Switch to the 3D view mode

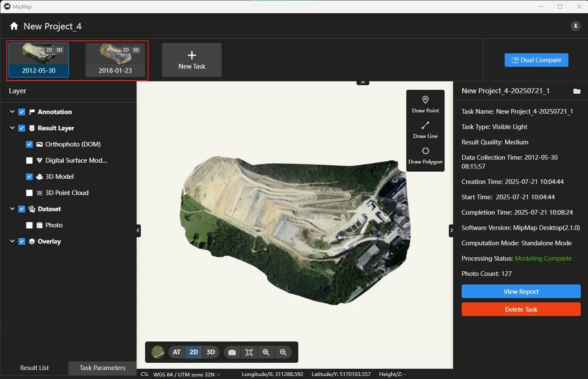[x=210, y=352]
